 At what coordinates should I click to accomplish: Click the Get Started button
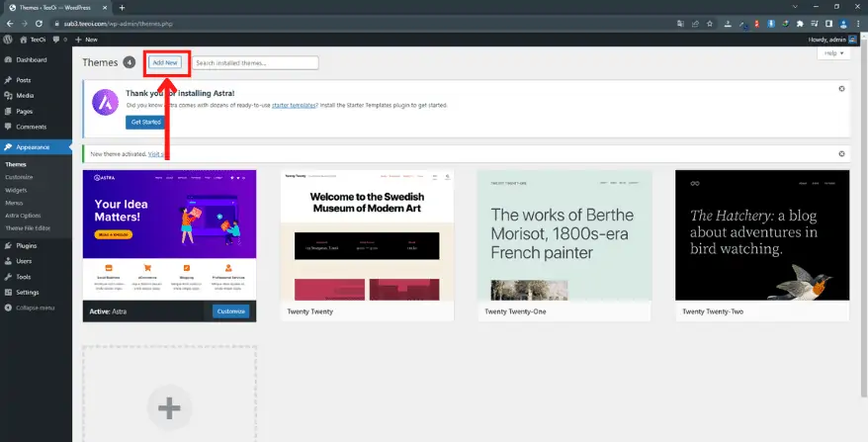(x=146, y=122)
